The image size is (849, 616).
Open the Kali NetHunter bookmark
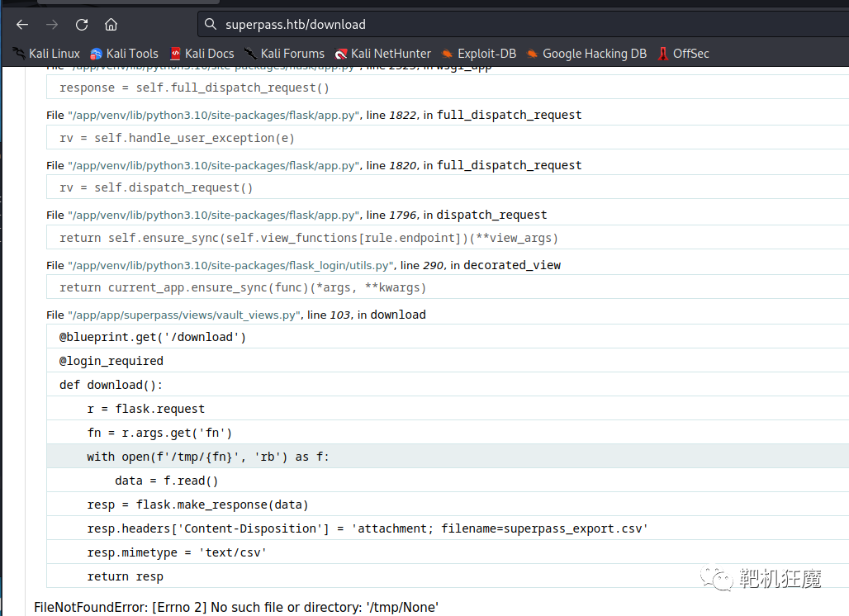click(x=383, y=54)
